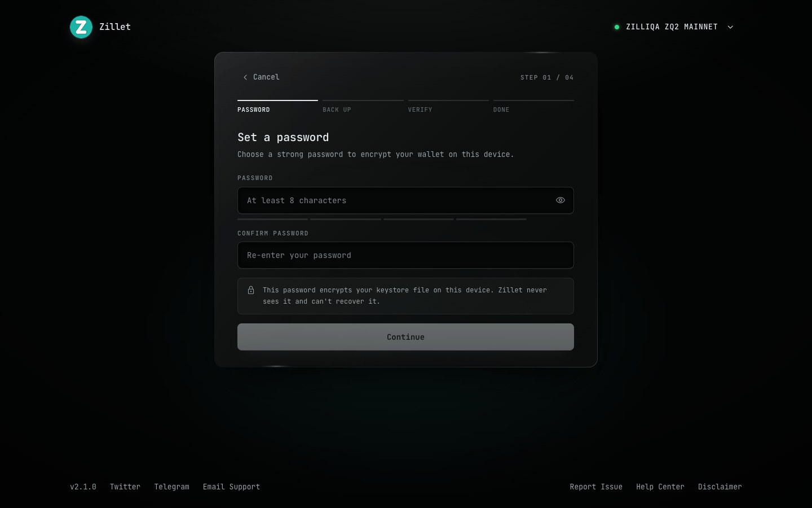Click the lock icon in the keystore notice
Screen dimensions: 812x508
click(251, 290)
